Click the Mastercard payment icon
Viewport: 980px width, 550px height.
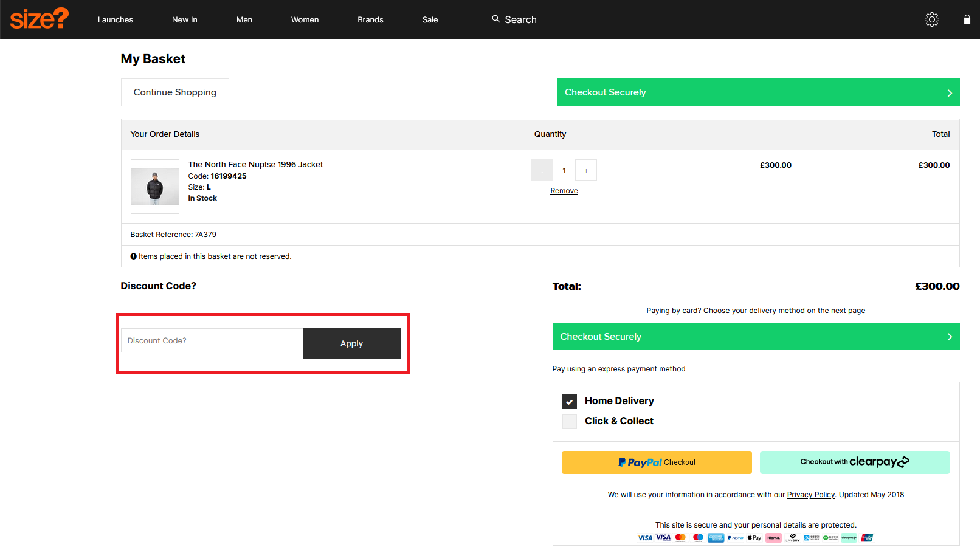click(680, 538)
